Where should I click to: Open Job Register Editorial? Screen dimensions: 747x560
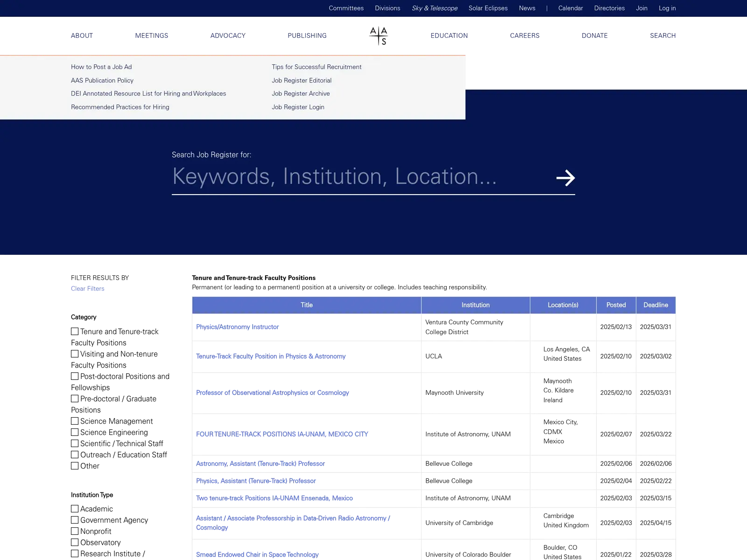302,80
